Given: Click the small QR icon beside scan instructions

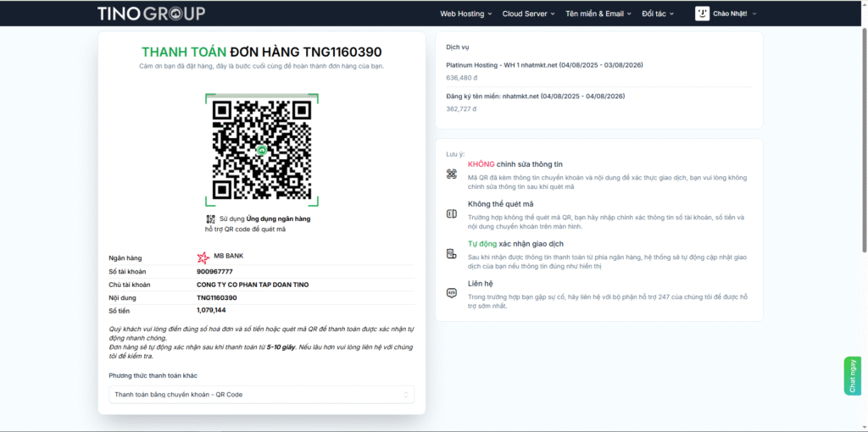Looking at the screenshot, I should pyautogui.click(x=210, y=219).
